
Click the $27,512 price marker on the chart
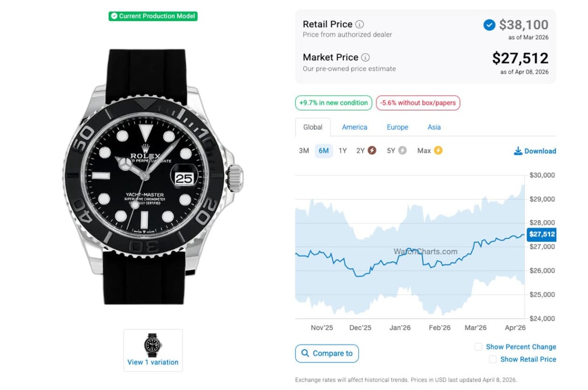(541, 234)
